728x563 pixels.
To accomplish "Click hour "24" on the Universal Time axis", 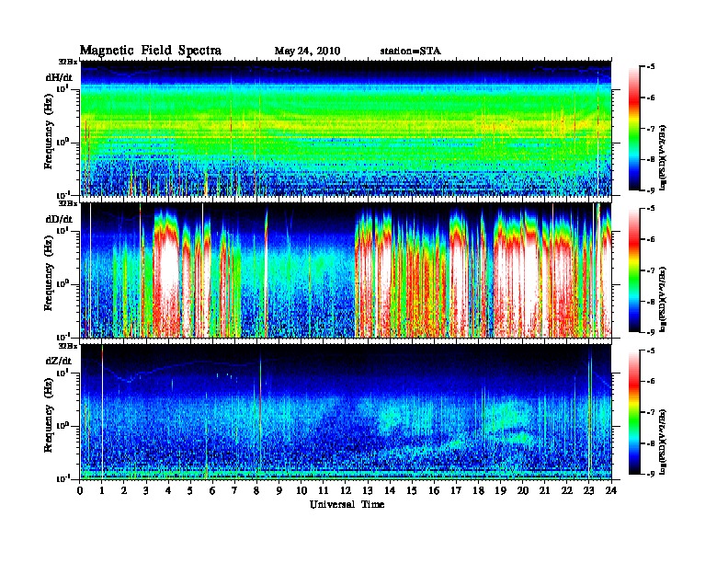I will pyautogui.click(x=611, y=491).
